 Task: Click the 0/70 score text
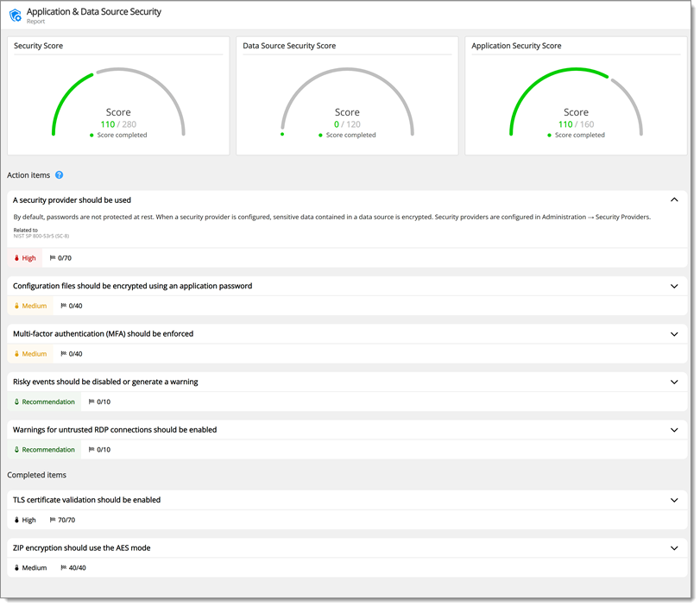65,258
